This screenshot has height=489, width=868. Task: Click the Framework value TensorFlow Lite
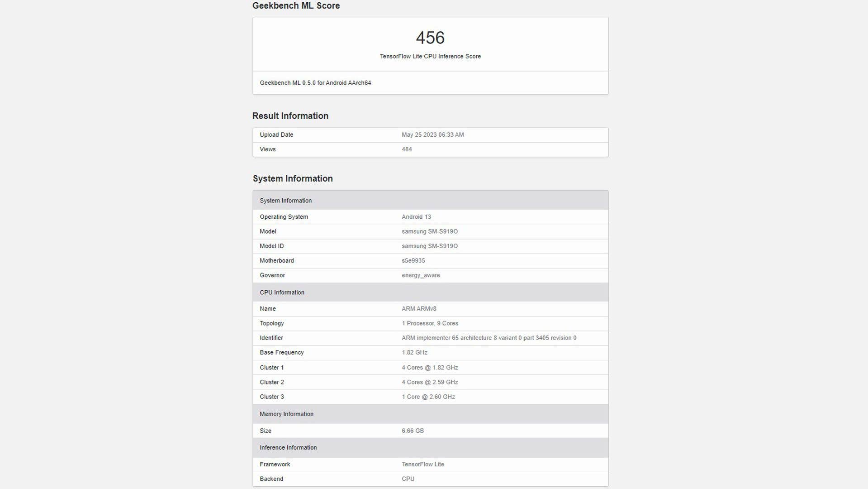coord(423,464)
